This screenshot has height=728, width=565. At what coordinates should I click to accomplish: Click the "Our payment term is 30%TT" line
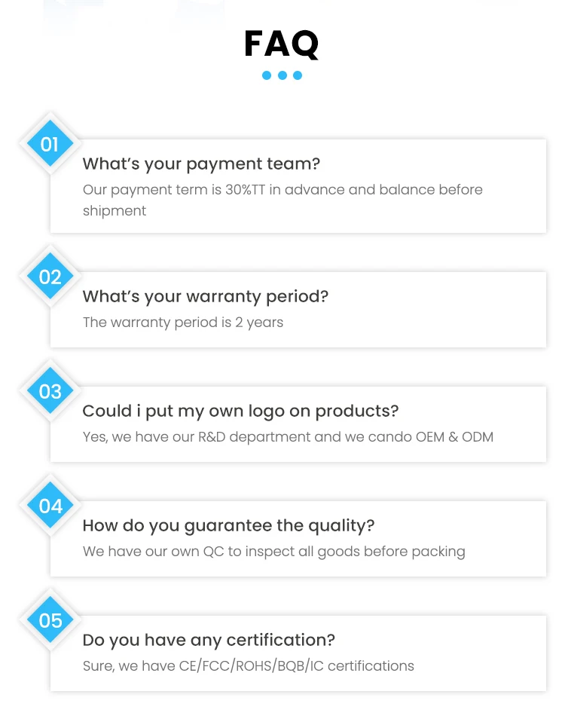click(282, 189)
